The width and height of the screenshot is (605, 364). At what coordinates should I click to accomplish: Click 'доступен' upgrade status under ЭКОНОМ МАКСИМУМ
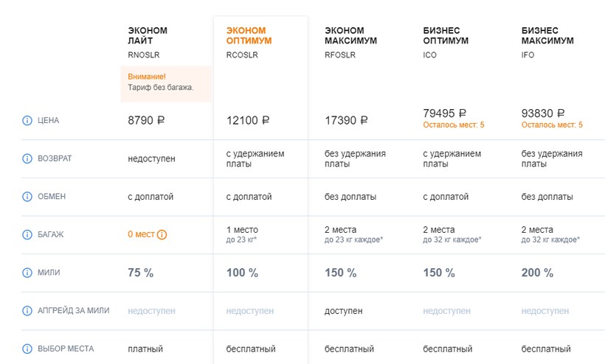pos(344,311)
